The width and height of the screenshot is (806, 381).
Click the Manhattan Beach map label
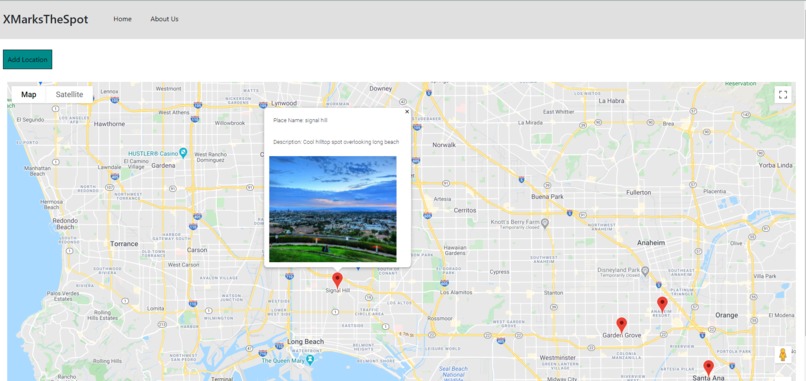[x=38, y=171]
